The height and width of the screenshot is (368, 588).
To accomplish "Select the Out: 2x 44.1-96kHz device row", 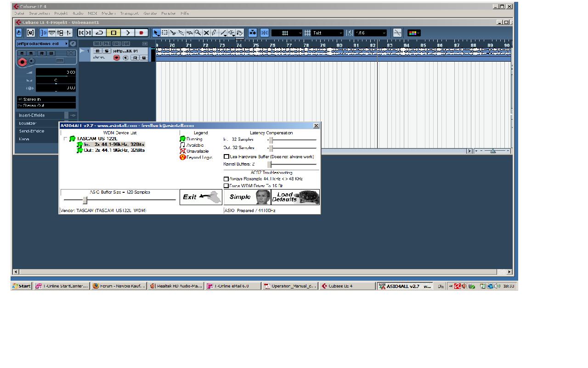I will [111, 150].
